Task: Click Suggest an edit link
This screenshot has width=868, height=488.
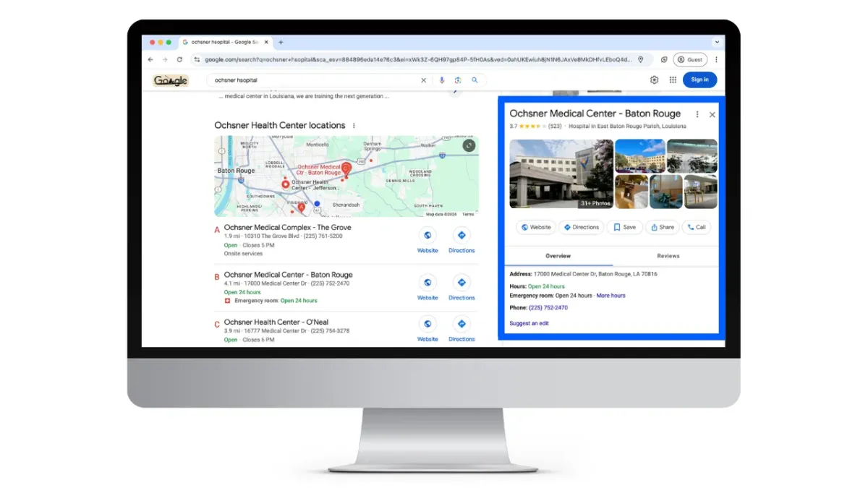Action: (529, 323)
